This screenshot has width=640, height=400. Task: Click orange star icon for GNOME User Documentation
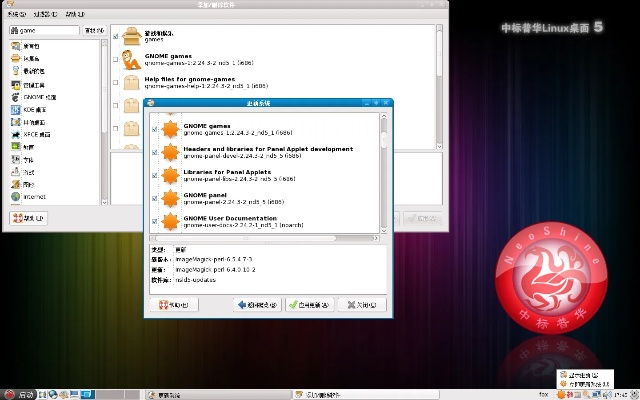[170, 222]
